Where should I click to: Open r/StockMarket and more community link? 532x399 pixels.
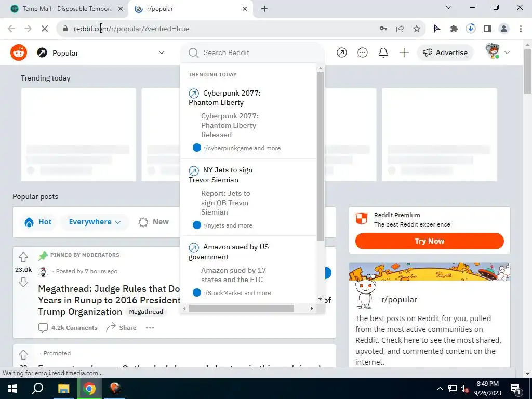pyautogui.click(x=237, y=293)
